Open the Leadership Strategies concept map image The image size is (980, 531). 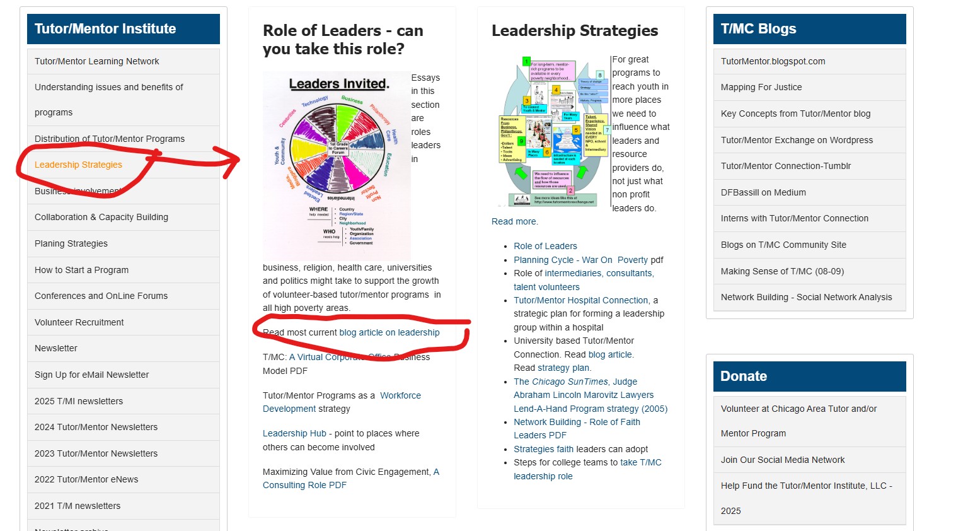click(551, 131)
